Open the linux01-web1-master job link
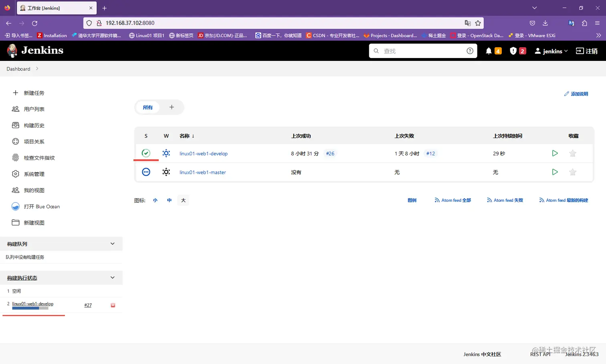Screen dimensions: 606x364 pyautogui.click(x=203, y=172)
